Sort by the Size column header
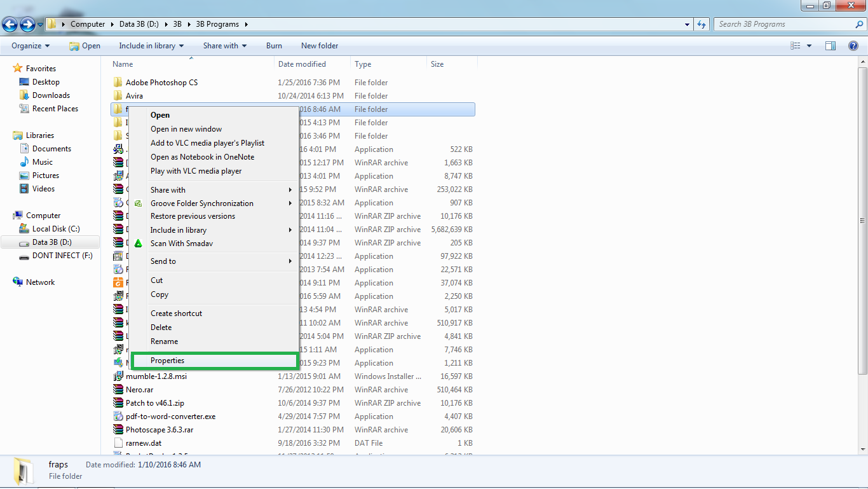This screenshot has height=489, width=868. point(452,64)
